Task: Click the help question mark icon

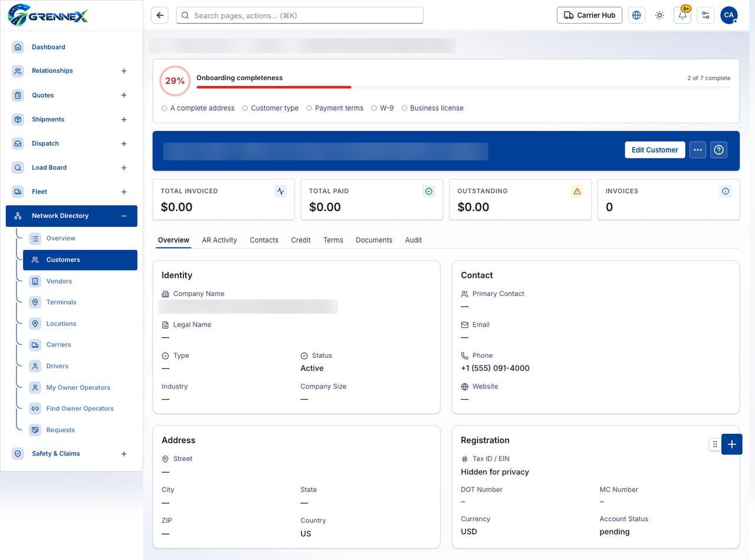Action: [718, 150]
